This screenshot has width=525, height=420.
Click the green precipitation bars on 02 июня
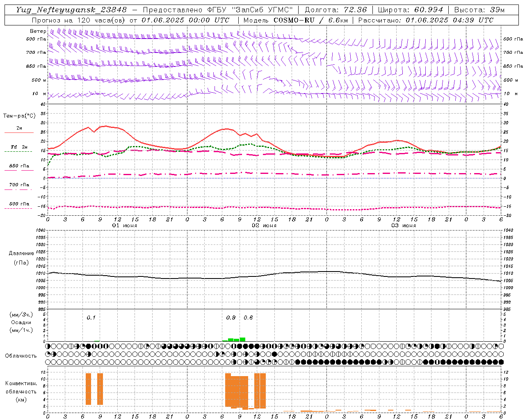(234, 339)
